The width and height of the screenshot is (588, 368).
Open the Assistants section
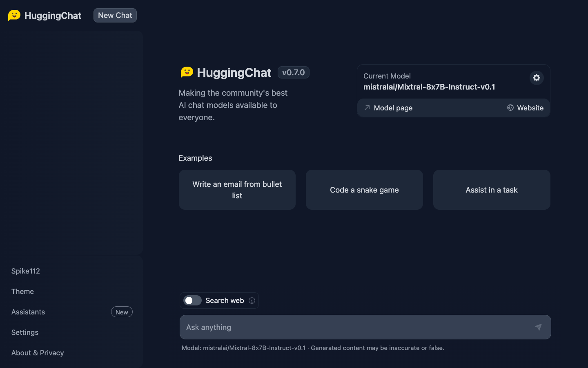tap(28, 312)
